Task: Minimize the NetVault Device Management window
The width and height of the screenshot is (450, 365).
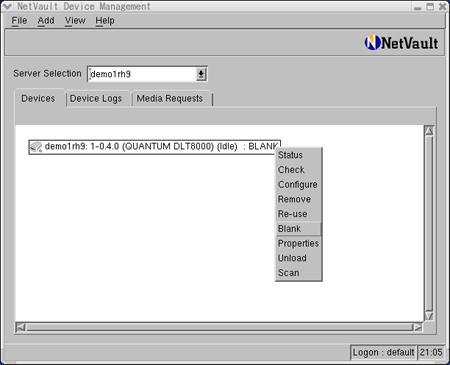Action: click(x=417, y=7)
